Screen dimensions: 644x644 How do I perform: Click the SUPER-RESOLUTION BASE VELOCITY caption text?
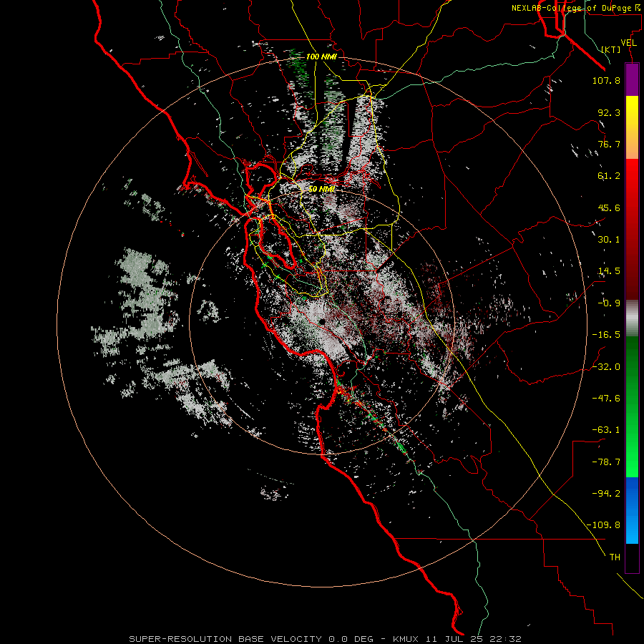(x=227, y=639)
